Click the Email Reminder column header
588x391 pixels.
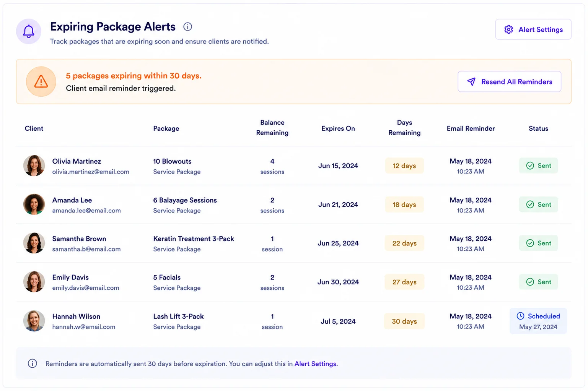(x=471, y=128)
